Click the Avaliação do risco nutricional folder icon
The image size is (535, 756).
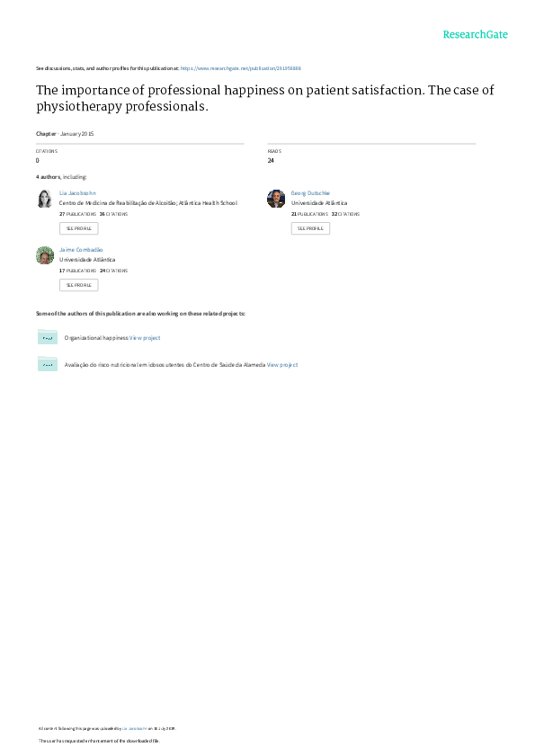click(48, 364)
